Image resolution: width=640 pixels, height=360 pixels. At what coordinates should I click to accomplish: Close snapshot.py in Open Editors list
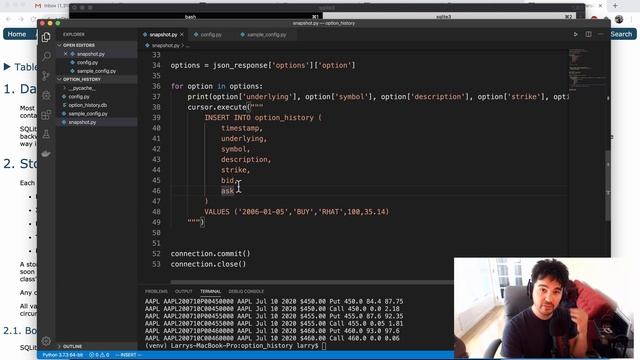coord(66,54)
